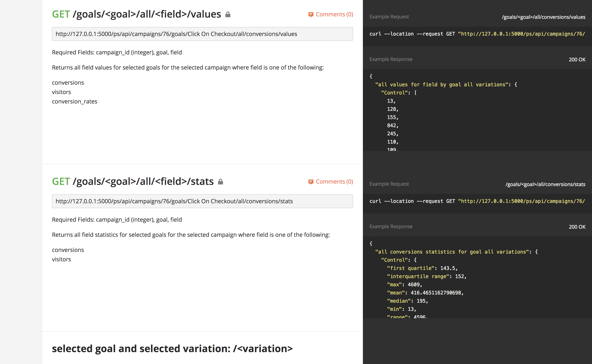This screenshot has height=364, width=592.
Task: Click the GET /goals/<goal>/all/<field>/stats heading
Action: click(133, 182)
